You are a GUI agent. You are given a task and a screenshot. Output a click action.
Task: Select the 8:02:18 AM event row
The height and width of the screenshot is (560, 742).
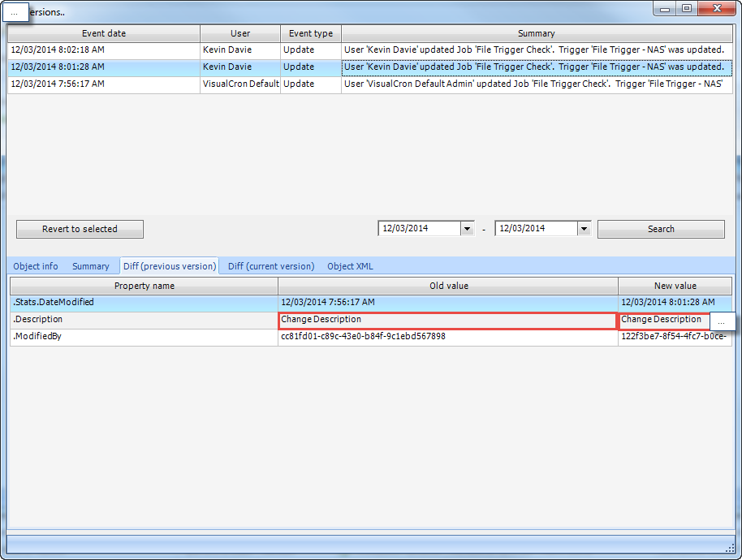pos(103,50)
